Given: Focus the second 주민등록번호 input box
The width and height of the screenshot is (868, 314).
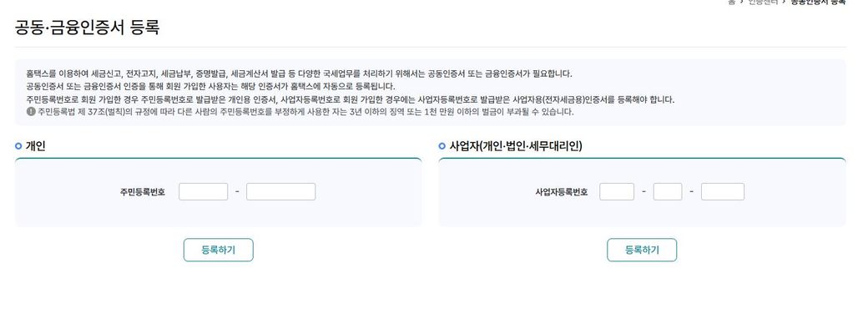Looking at the screenshot, I should (x=280, y=191).
